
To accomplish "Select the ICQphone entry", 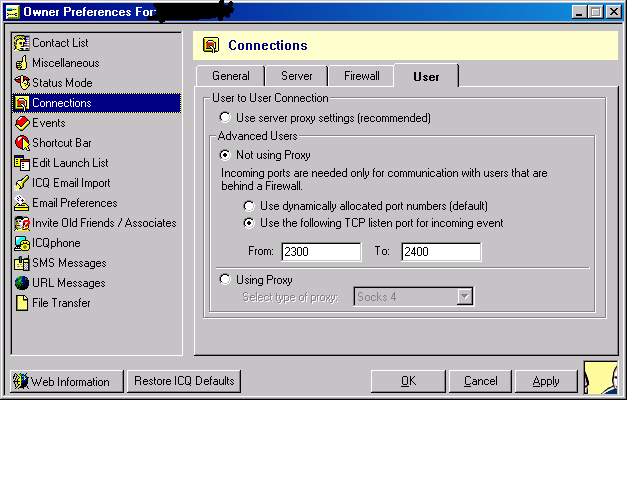I will pyautogui.click(x=56, y=243).
